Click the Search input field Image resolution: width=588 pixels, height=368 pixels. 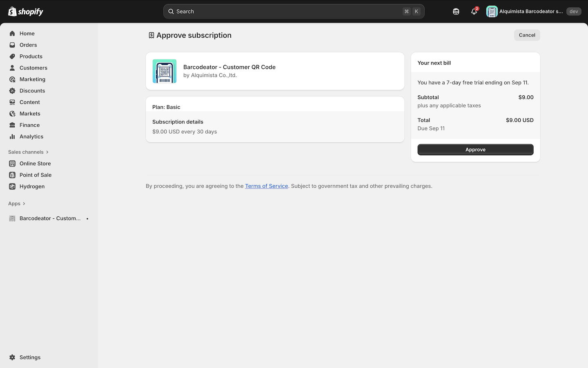point(286,11)
